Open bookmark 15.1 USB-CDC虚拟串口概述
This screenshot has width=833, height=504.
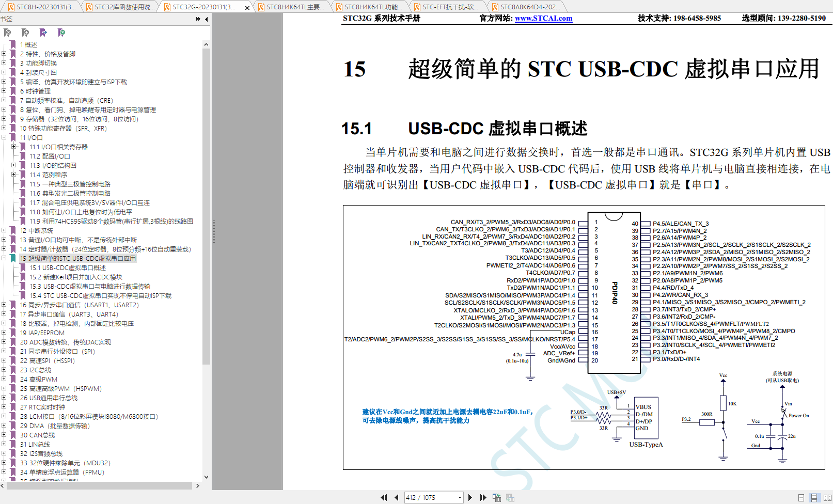click(x=68, y=268)
